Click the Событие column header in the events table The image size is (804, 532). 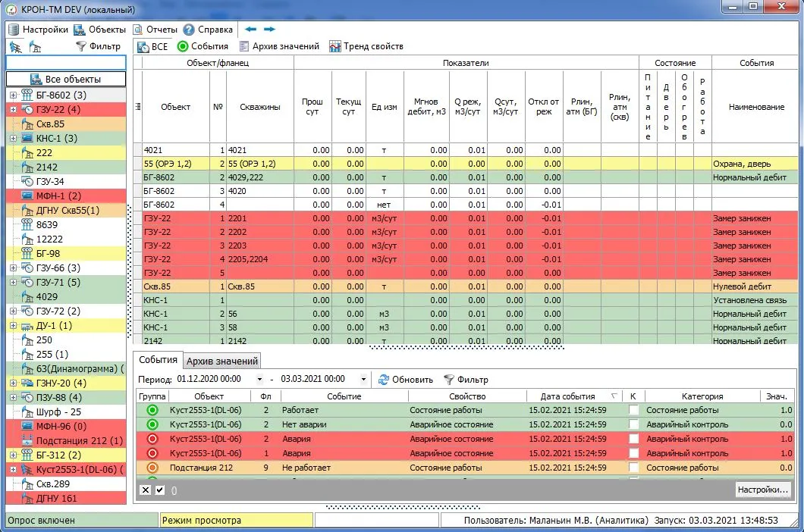[344, 396]
